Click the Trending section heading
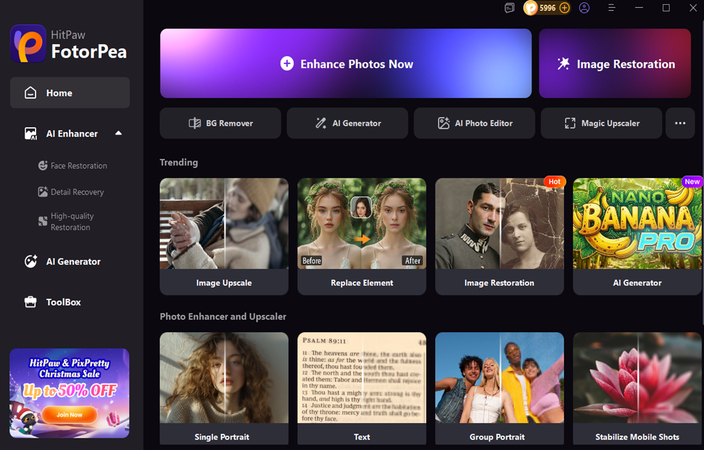Image resolution: width=704 pixels, height=450 pixels. pos(179,163)
